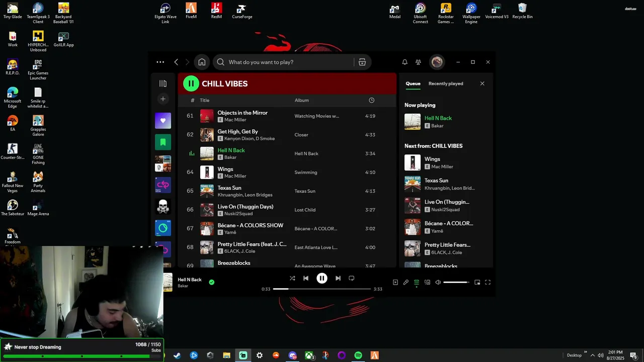644x362 pixels.
Task: Toggle the Now Playing view icon
Action: pyautogui.click(x=395, y=282)
